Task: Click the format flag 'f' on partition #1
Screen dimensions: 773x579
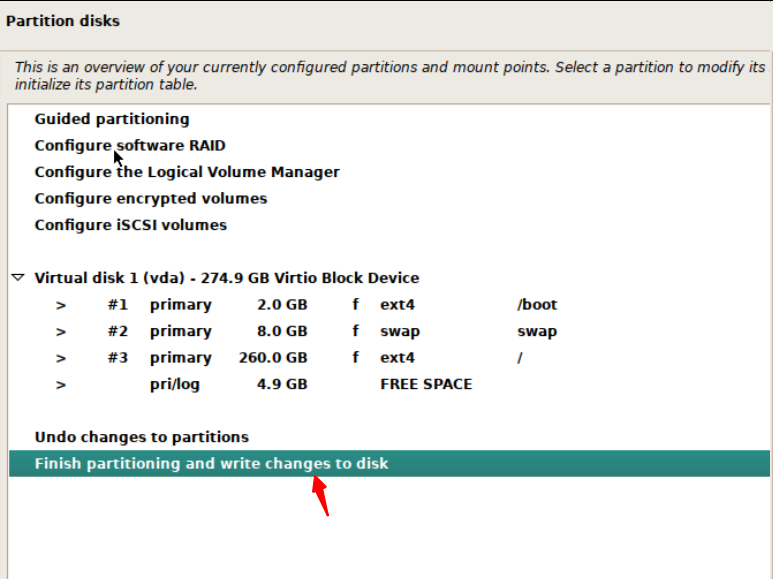Action: click(355, 305)
